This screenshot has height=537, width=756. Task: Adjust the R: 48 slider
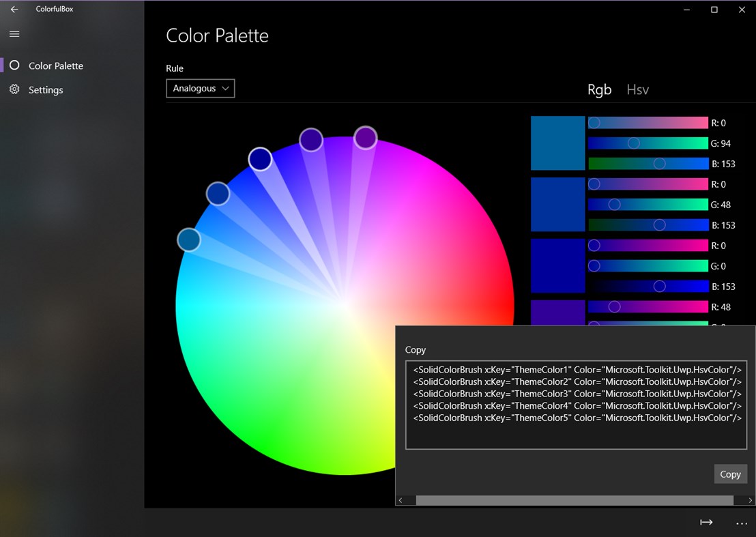pyautogui.click(x=648, y=306)
